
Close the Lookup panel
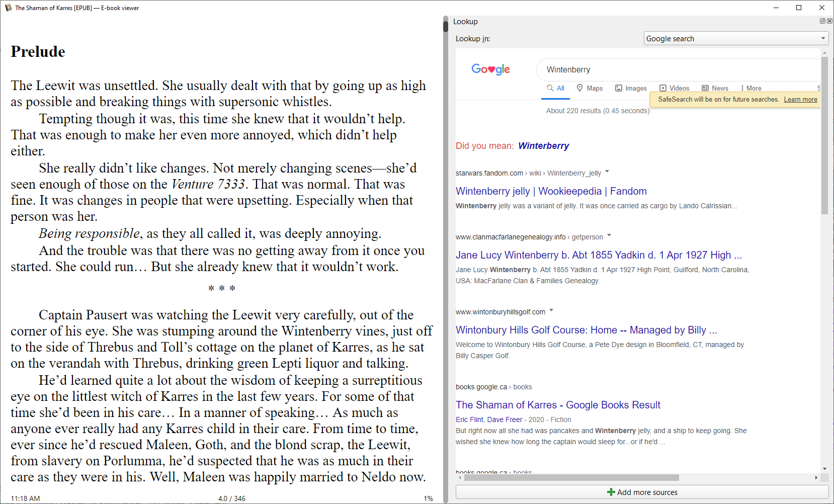point(829,21)
